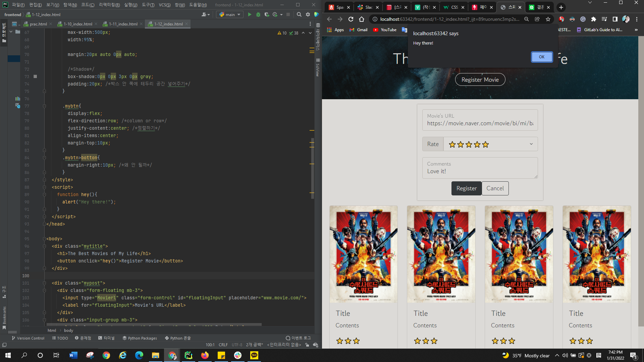Open PyCharm settings gear icon
Screen dimensions: 644x362
point(308,14)
